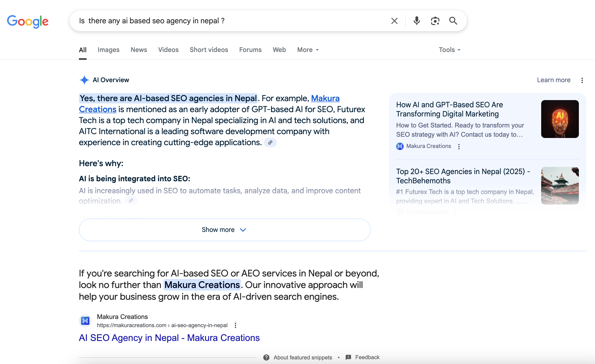595x364 pixels.
Task: Clear the search query with the X icon
Action: (x=394, y=21)
